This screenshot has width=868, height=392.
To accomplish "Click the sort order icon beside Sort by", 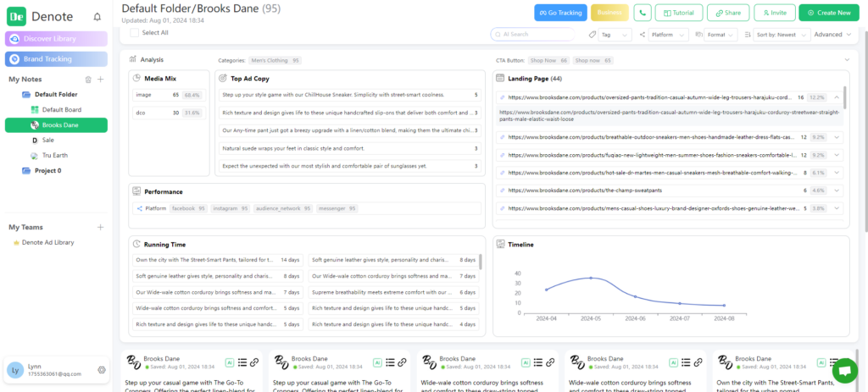I will (x=748, y=34).
